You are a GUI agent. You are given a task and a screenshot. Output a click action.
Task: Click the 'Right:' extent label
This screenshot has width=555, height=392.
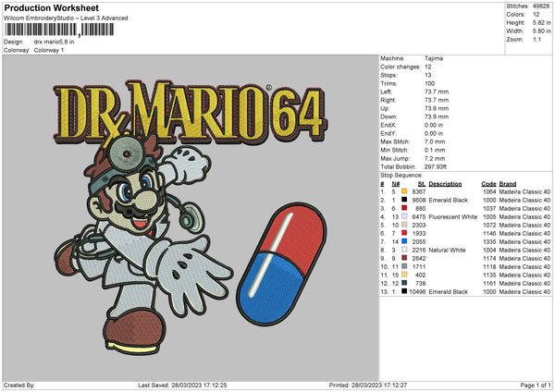[x=388, y=100]
